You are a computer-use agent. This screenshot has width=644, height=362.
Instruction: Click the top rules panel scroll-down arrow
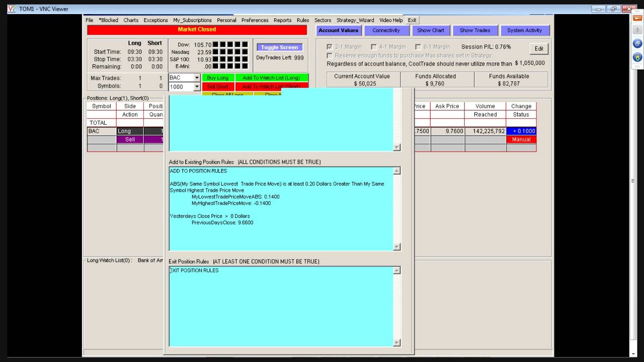click(x=397, y=147)
